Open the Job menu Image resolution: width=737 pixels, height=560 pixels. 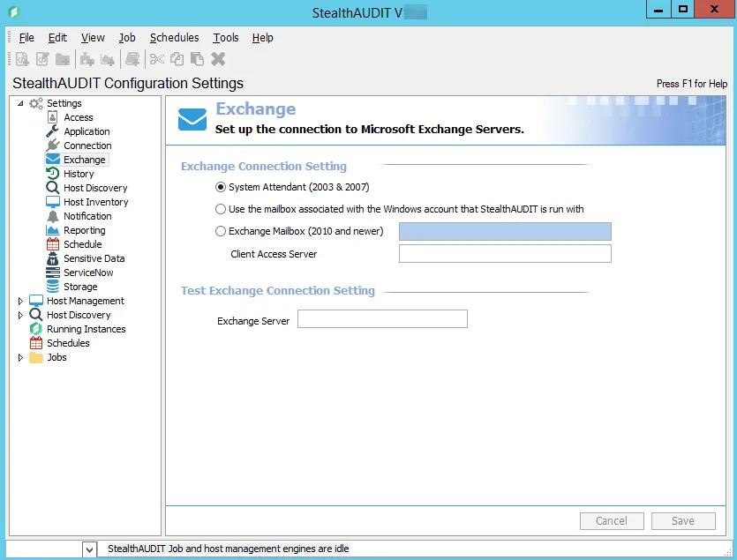pos(127,38)
